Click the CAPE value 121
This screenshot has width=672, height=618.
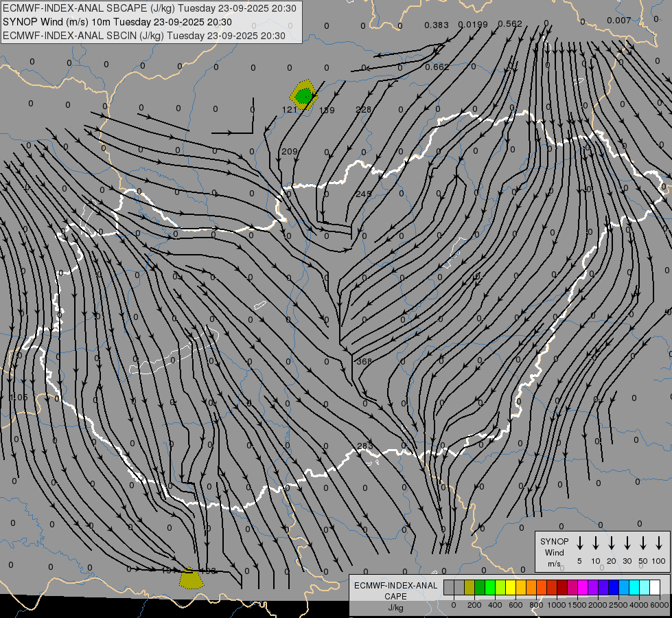(x=289, y=110)
